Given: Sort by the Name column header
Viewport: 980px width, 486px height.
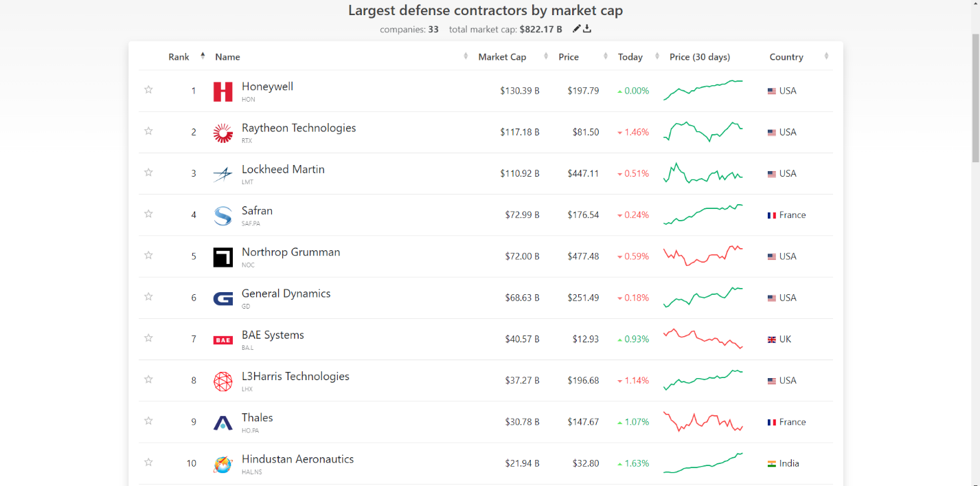Looking at the screenshot, I should pos(227,57).
